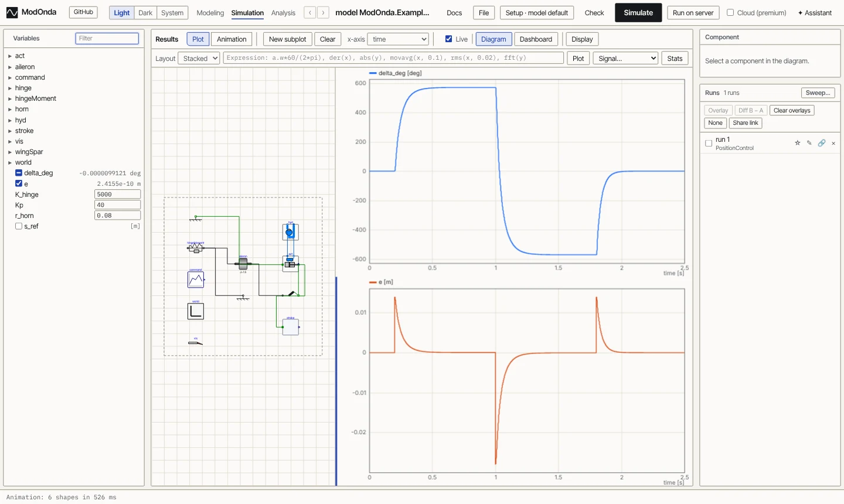Select the command signal block in diagram

click(x=196, y=280)
